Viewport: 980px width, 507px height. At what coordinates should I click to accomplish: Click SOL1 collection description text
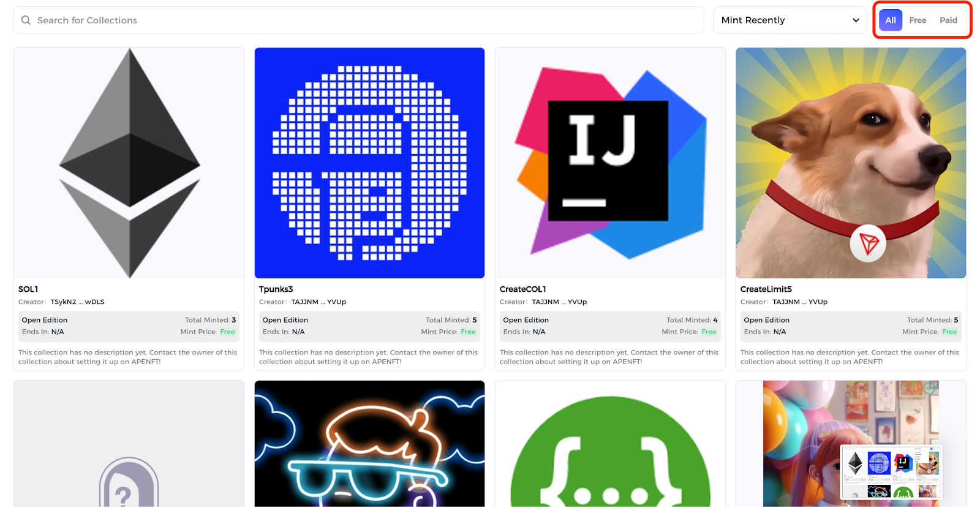pos(127,357)
